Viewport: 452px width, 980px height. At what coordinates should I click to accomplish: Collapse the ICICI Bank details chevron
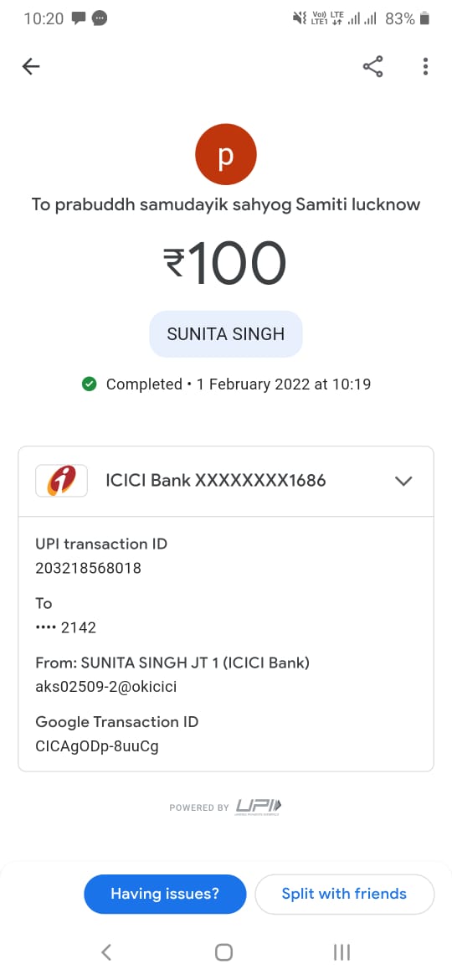click(x=404, y=481)
